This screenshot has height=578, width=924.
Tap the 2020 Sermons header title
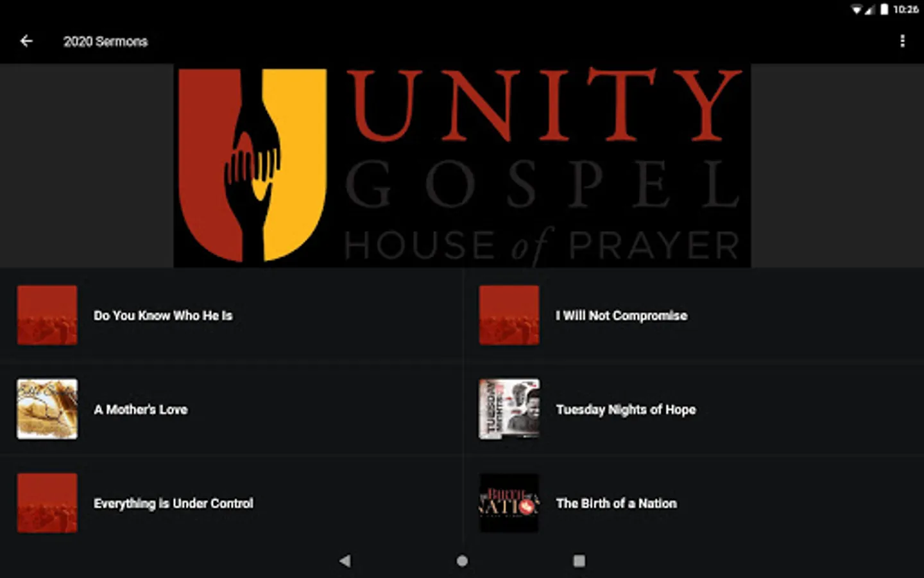pos(105,41)
